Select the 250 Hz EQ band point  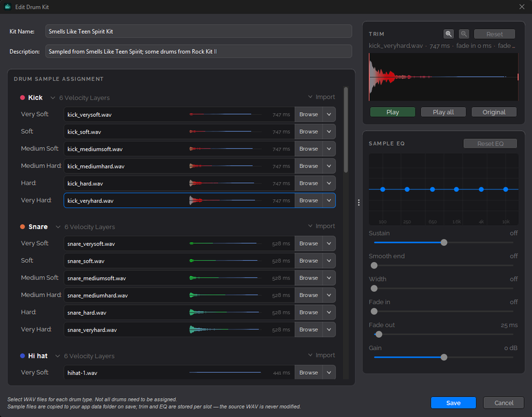coord(407,189)
